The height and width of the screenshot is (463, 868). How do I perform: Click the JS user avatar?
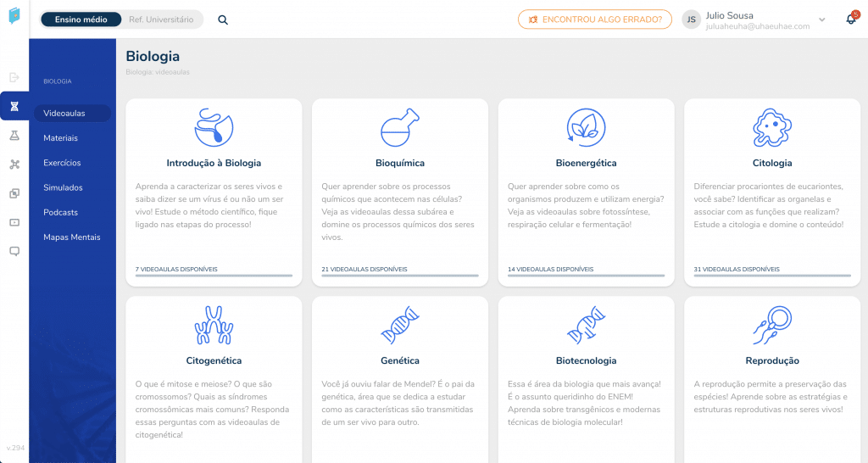[x=691, y=20]
